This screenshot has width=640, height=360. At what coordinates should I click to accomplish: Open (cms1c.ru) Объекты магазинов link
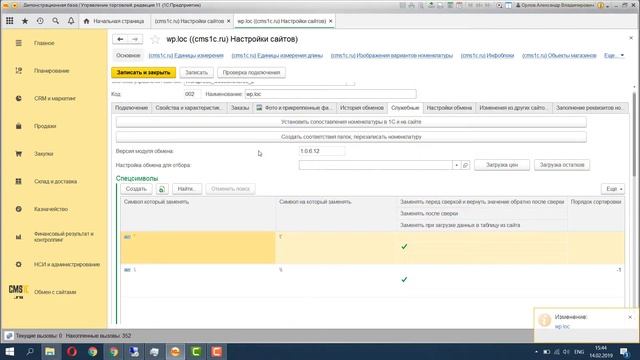(x=559, y=56)
